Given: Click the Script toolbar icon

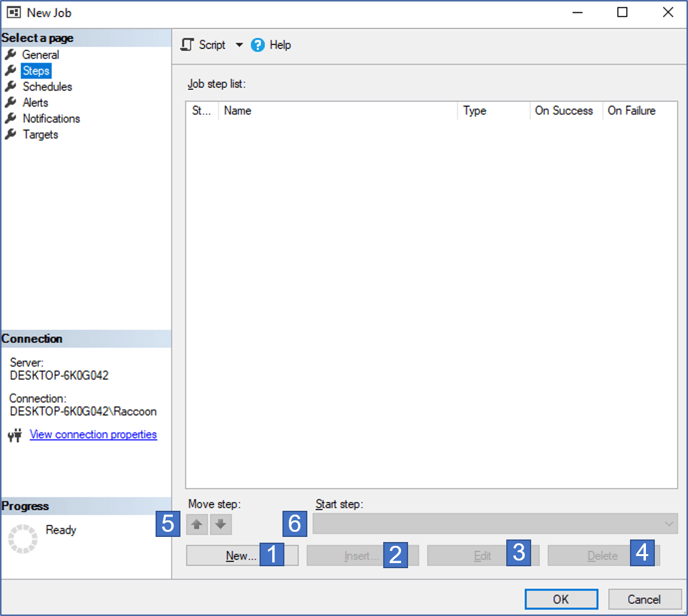Looking at the screenshot, I should coord(187,45).
